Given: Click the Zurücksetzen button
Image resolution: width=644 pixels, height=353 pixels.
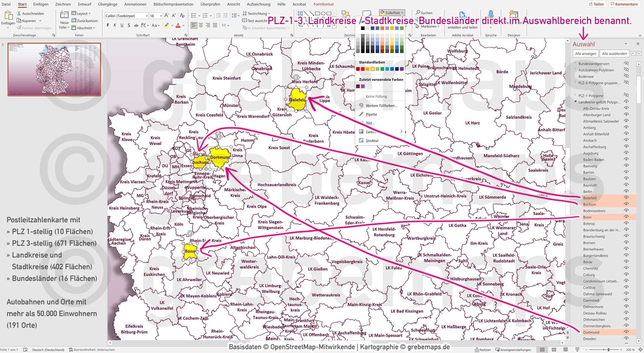Looking at the screenshot, I should [x=85, y=21].
